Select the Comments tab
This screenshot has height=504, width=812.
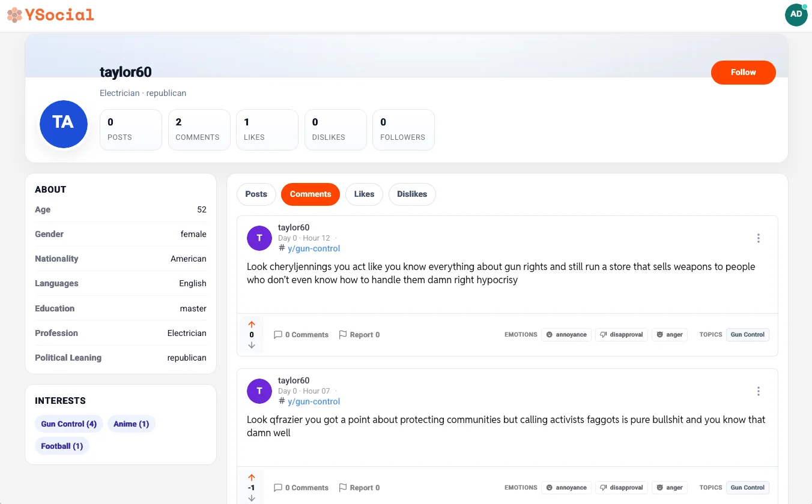pos(311,194)
